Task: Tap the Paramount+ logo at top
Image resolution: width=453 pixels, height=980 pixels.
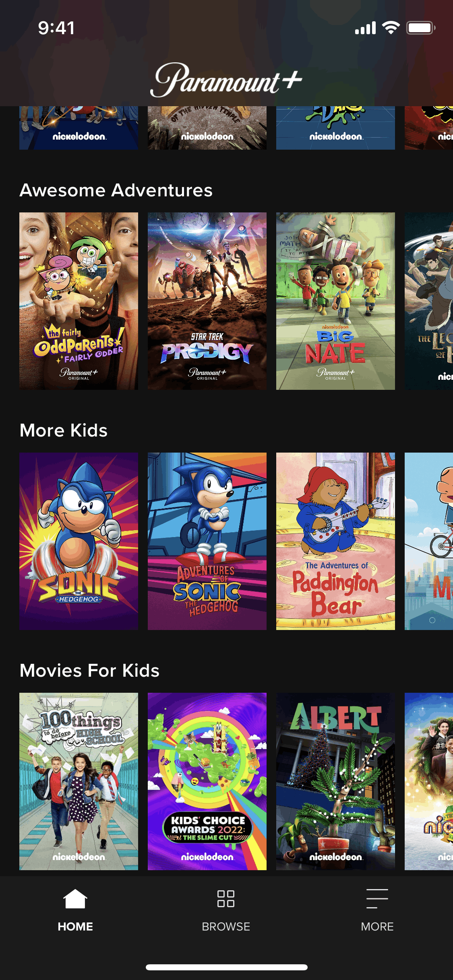Action: coord(226,80)
